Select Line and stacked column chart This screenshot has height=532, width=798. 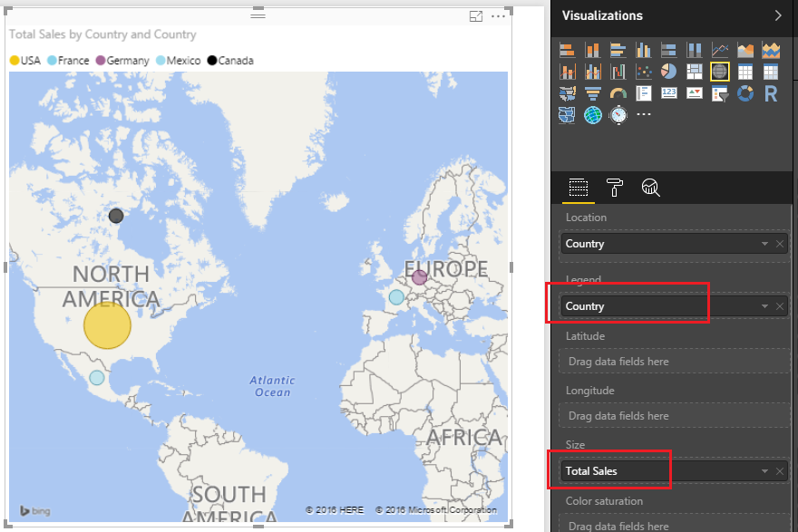(x=567, y=72)
